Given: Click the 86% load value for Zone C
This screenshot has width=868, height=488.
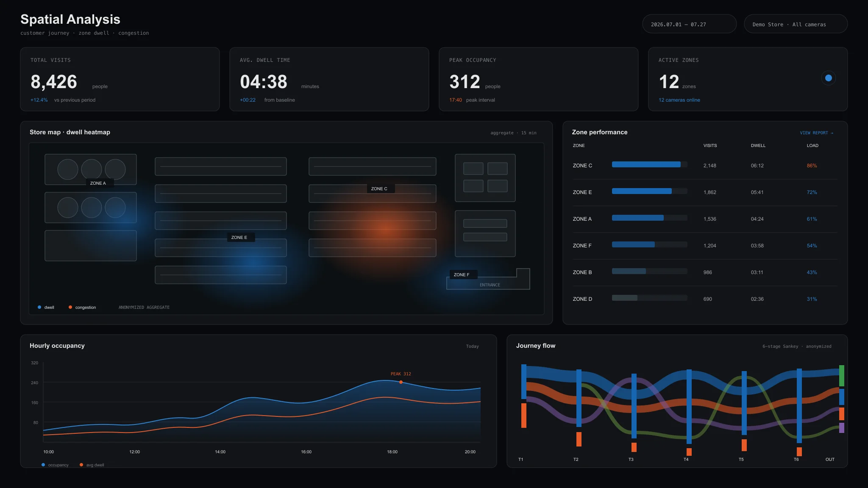Looking at the screenshot, I should 812,166.
